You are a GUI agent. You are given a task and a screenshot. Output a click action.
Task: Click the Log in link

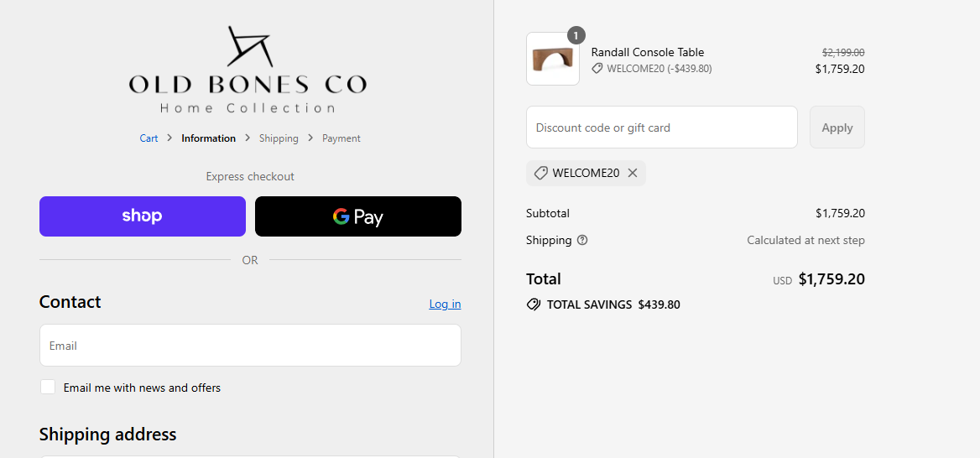coord(445,304)
